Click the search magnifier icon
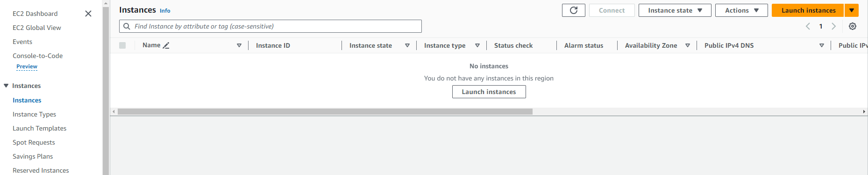 [127, 26]
